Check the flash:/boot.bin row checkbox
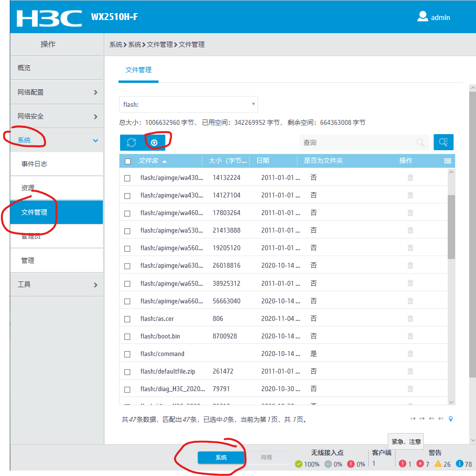 (x=127, y=336)
